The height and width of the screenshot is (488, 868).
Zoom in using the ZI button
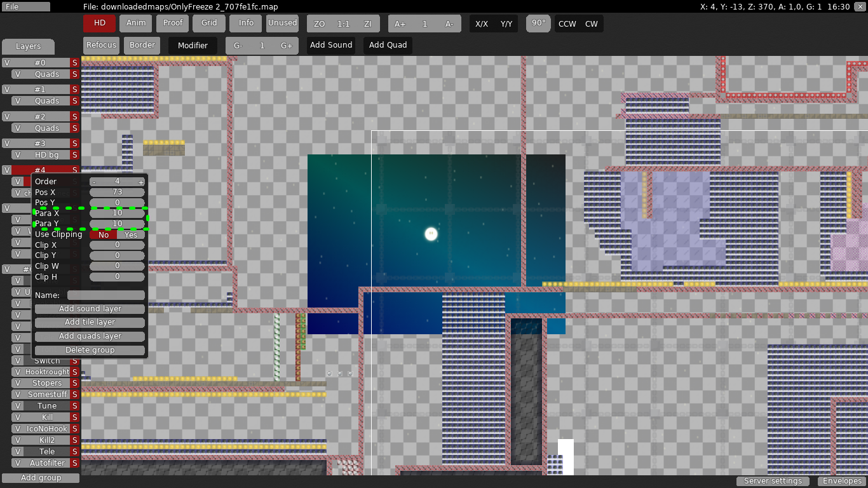367,23
